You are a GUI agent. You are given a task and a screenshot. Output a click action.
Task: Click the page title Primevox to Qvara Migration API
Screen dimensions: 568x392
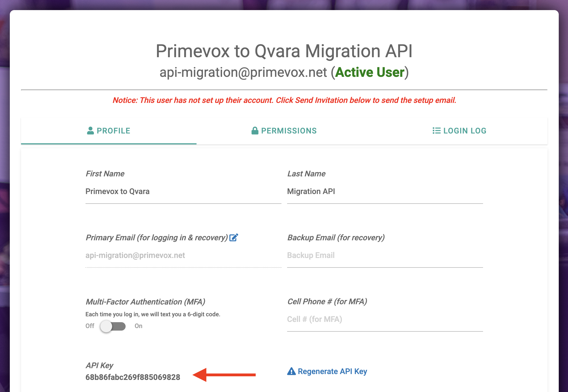(284, 51)
